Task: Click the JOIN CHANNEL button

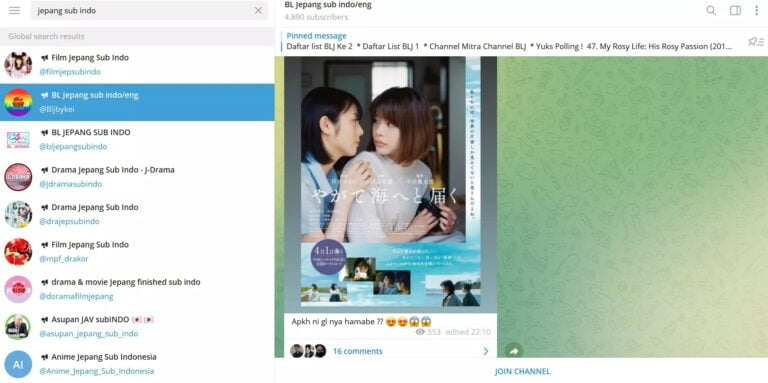Action: click(x=522, y=371)
